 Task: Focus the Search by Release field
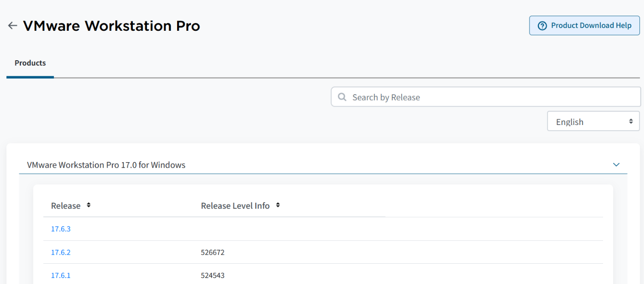coord(486,97)
